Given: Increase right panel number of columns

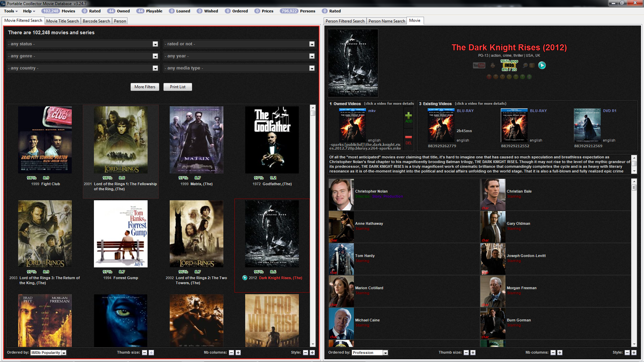Looking at the screenshot, I should (560, 353).
